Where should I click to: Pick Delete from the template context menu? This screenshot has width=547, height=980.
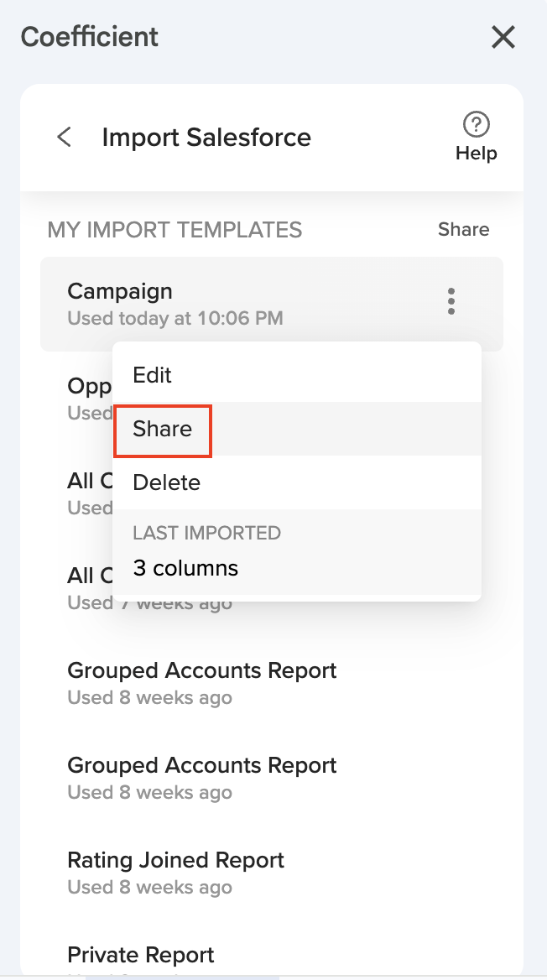click(166, 482)
